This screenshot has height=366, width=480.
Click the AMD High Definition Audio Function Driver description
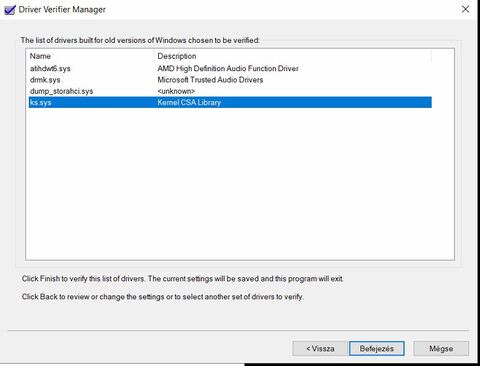[228, 69]
